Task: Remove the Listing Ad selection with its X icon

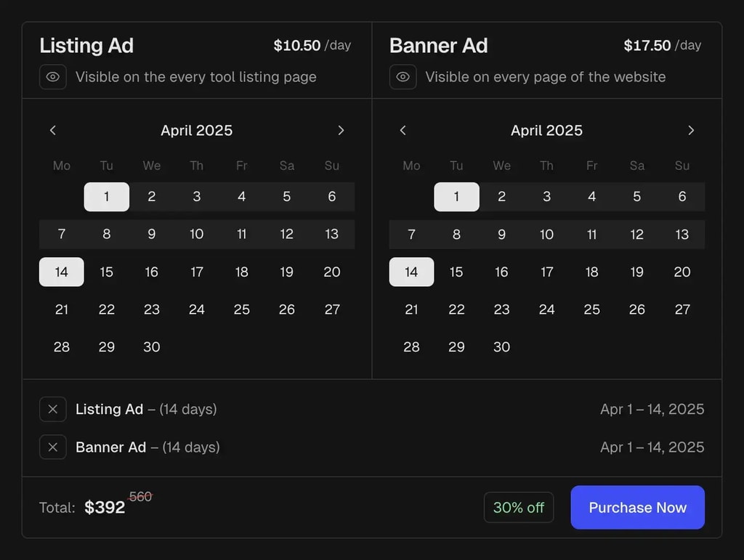Action: [52, 409]
